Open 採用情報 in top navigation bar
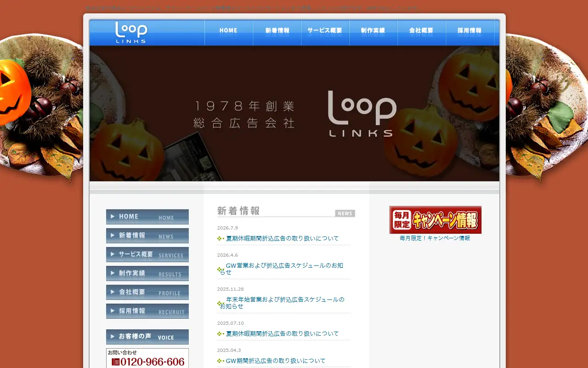This screenshot has width=588, height=368. point(470,33)
